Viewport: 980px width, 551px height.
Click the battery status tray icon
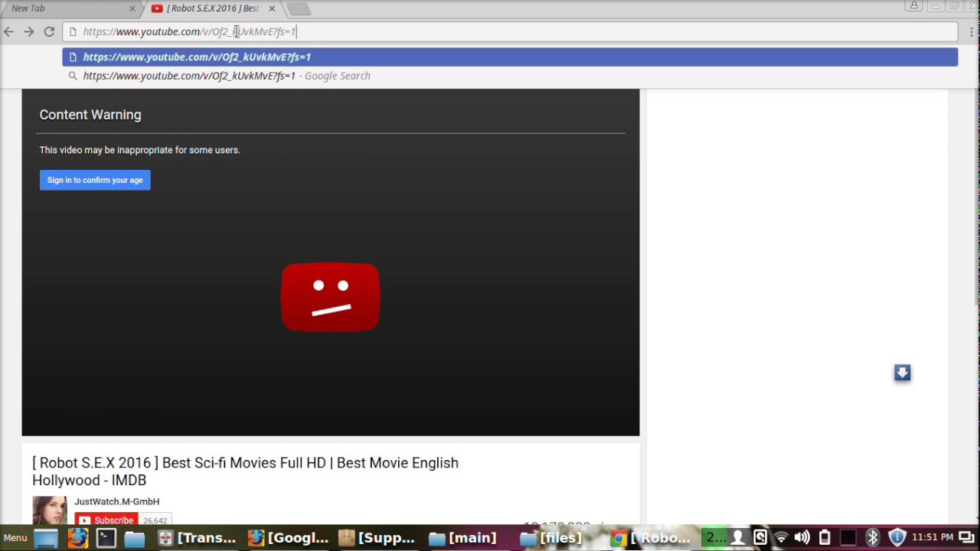[825, 538]
